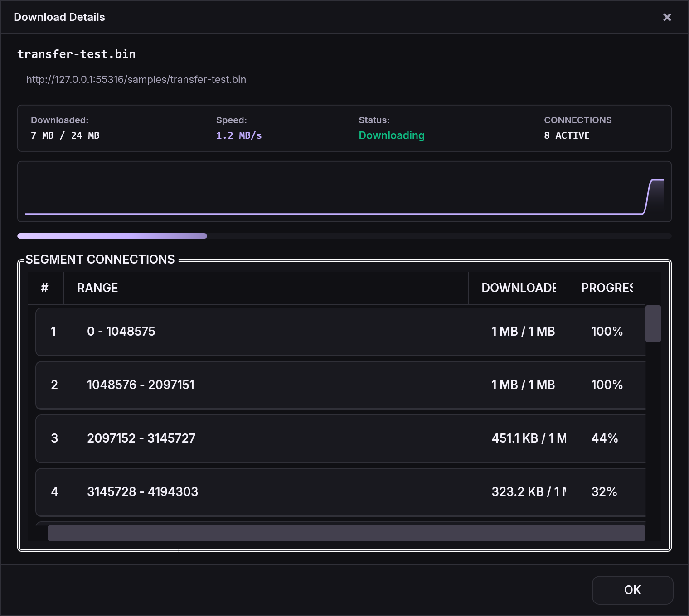This screenshot has height=616, width=689.
Task: Click the 7 MB / 24 MB value
Action: tap(65, 135)
